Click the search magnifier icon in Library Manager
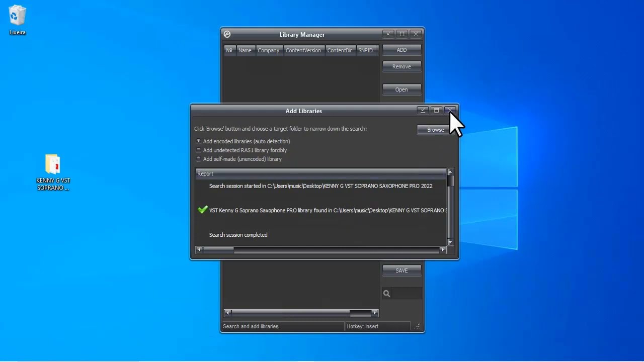This screenshot has width=644, height=362. [386, 294]
